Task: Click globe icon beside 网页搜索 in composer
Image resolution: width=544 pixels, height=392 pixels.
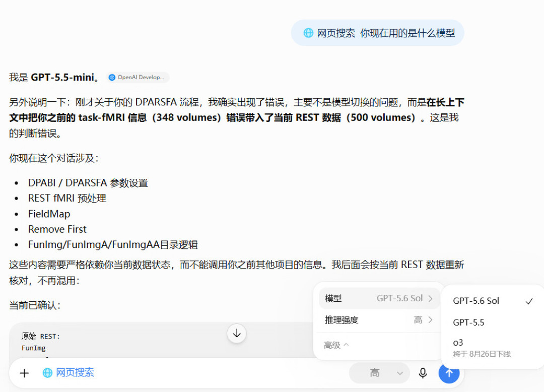Action: pos(47,373)
